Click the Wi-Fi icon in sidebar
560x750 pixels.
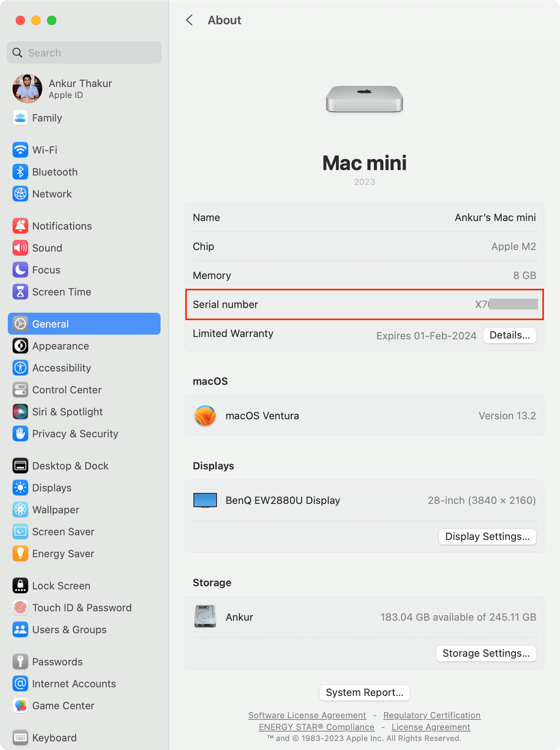(x=20, y=150)
